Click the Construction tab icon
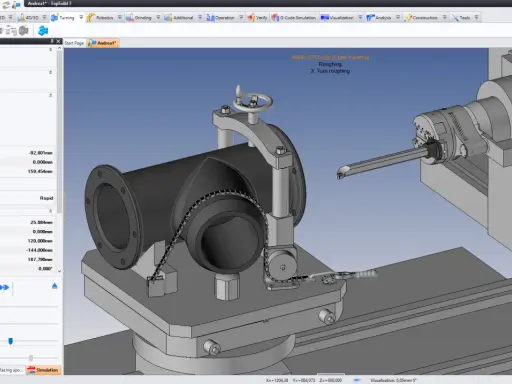The width and height of the screenshot is (512, 384). click(408, 18)
